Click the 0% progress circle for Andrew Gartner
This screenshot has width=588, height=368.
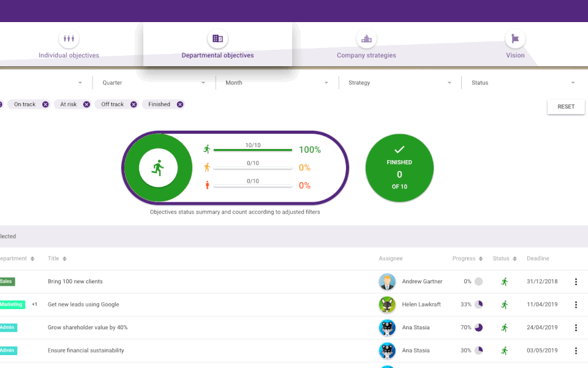pyautogui.click(x=479, y=282)
